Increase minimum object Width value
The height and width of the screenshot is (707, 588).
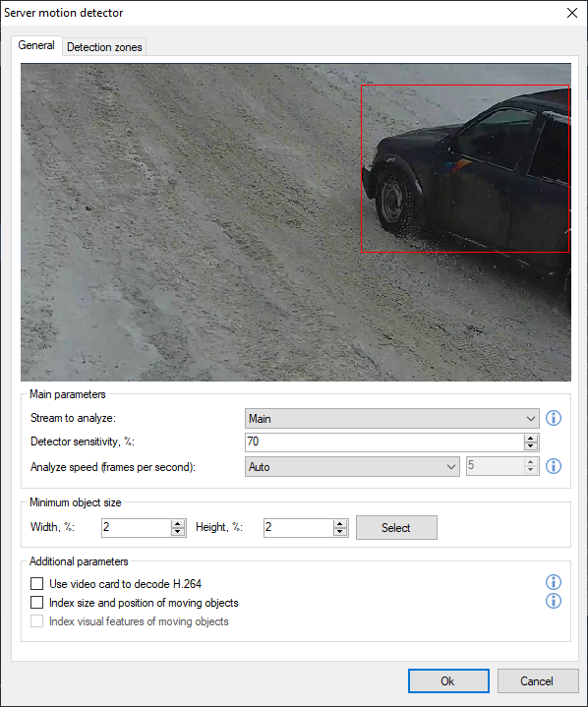(178, 523)
